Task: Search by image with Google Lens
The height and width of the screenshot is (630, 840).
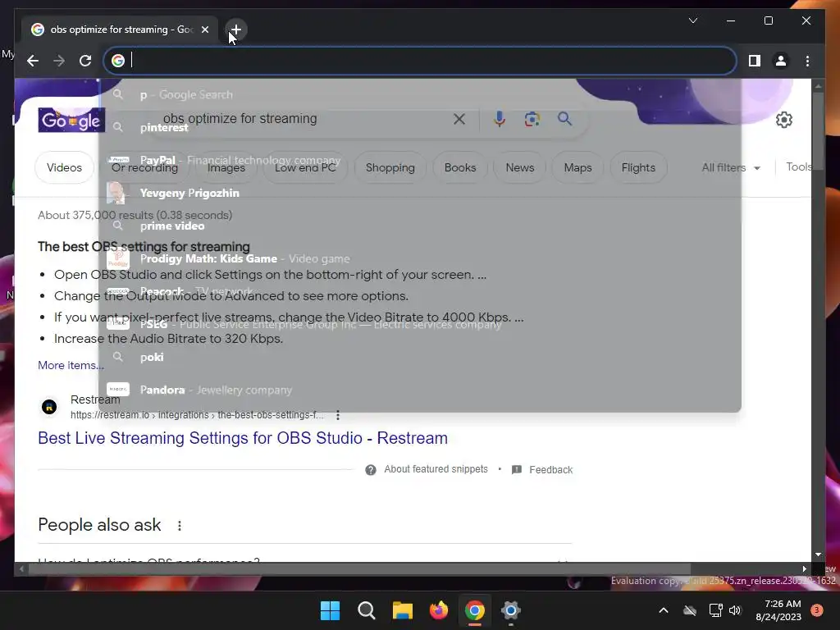Action: 532,119
